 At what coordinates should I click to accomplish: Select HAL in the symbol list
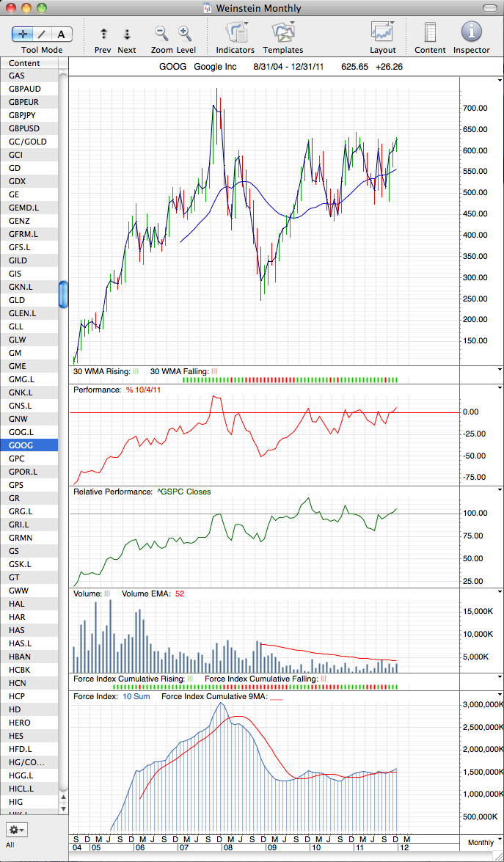coord(29,603)
